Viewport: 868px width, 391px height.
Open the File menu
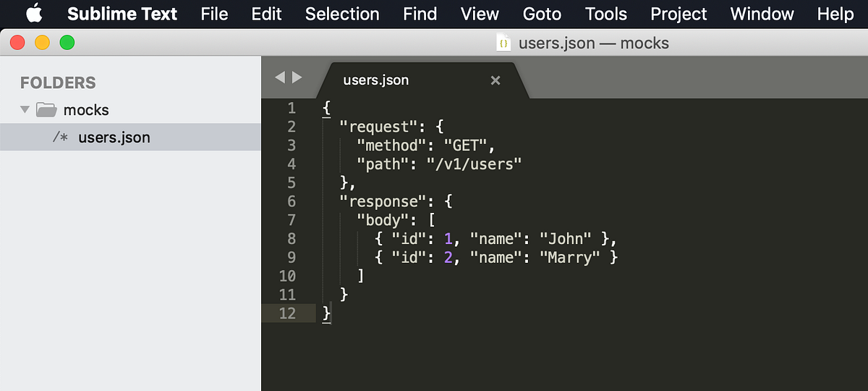214,14
